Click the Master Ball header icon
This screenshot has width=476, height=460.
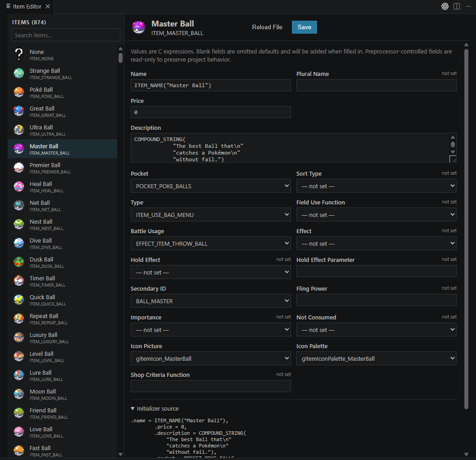pos(139,27)
